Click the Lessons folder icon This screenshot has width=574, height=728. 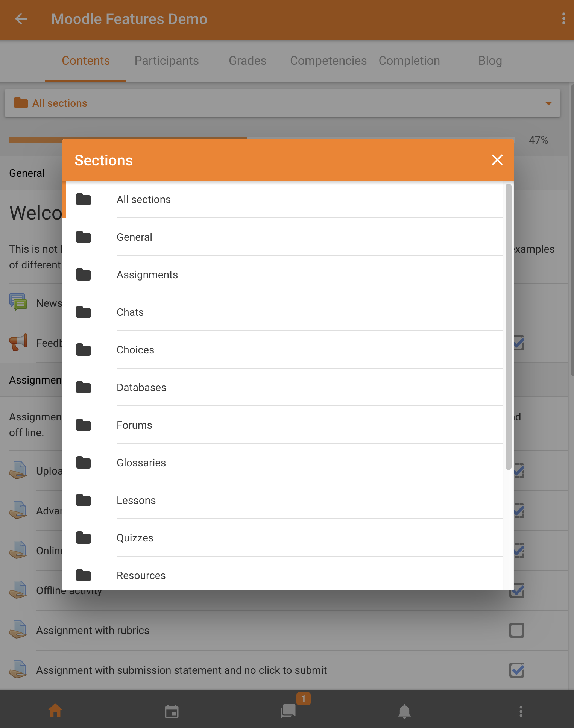tap(84, 500)
